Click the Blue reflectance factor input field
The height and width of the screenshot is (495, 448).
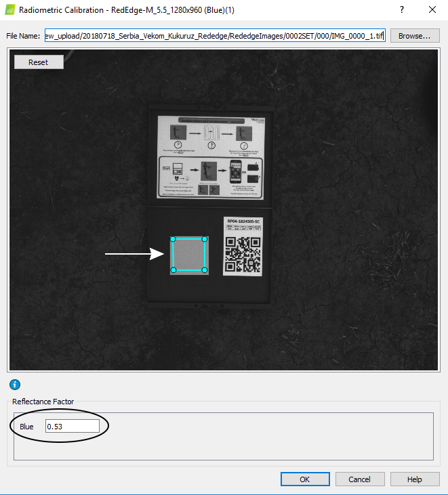coord(72,427)
